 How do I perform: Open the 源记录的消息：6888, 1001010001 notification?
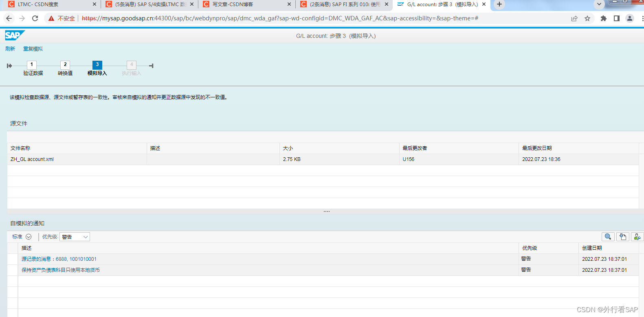tap(59, 259)
